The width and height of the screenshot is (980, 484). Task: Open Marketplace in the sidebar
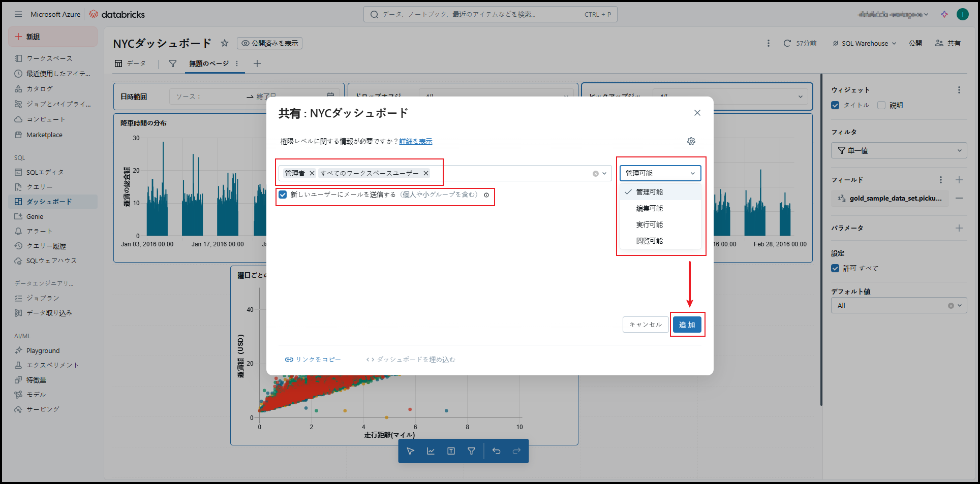point(53,135)
